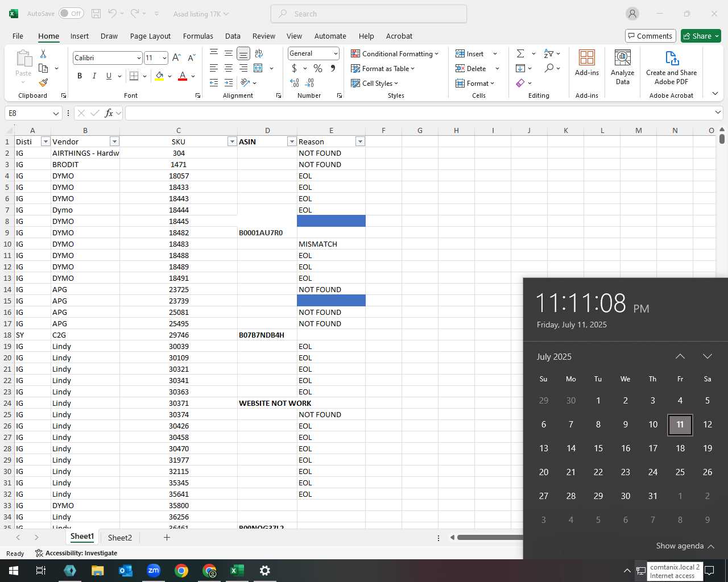Toggle Bold formatting
728x582 pixels.
coord(80,76)
